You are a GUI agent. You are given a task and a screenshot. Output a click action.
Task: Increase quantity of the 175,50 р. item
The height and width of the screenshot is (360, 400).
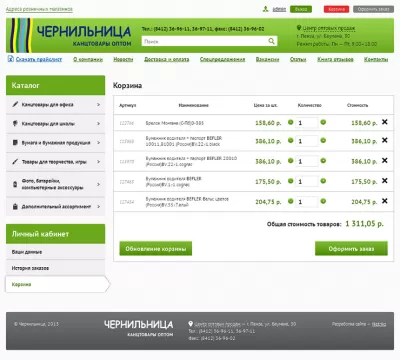[323, 181]
